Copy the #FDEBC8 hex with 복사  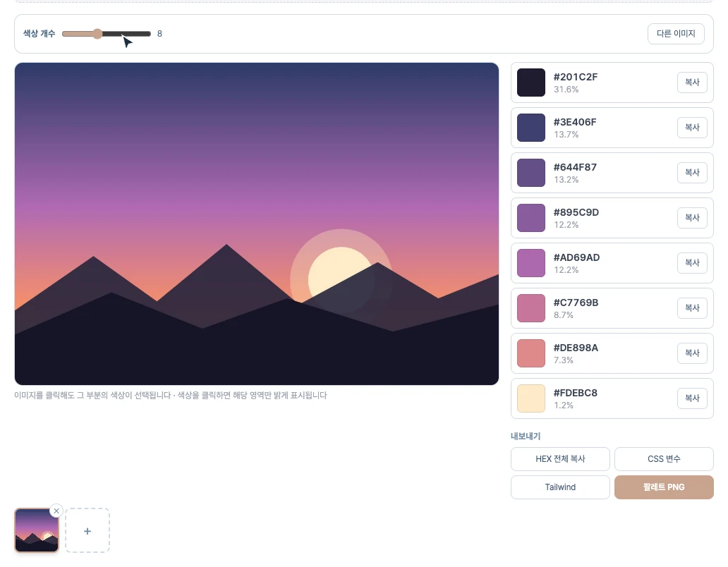point(692,398)
